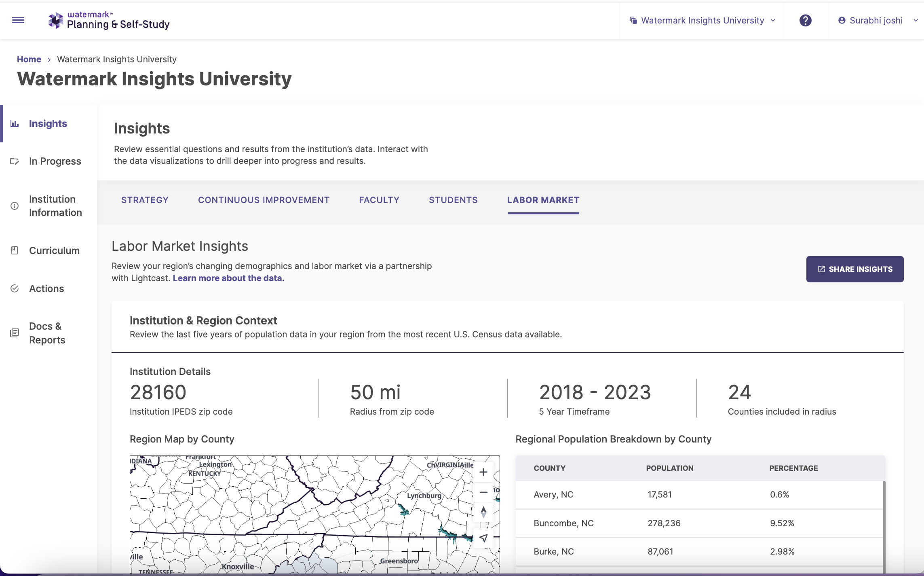The height and width of the screenshot is (576, 924).
Task: Click the Docs & Reports document icon
Action: 15,333
